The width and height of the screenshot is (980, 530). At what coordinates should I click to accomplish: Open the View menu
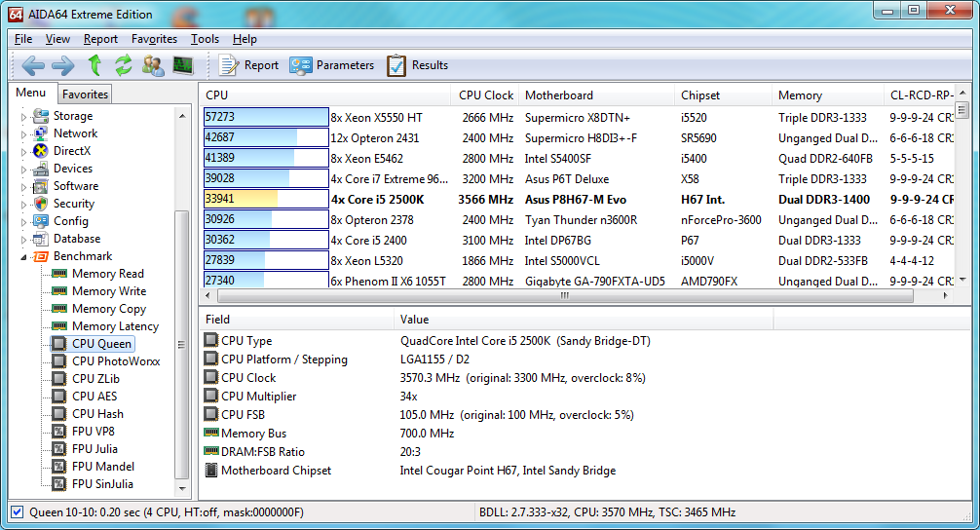point(57,39)
